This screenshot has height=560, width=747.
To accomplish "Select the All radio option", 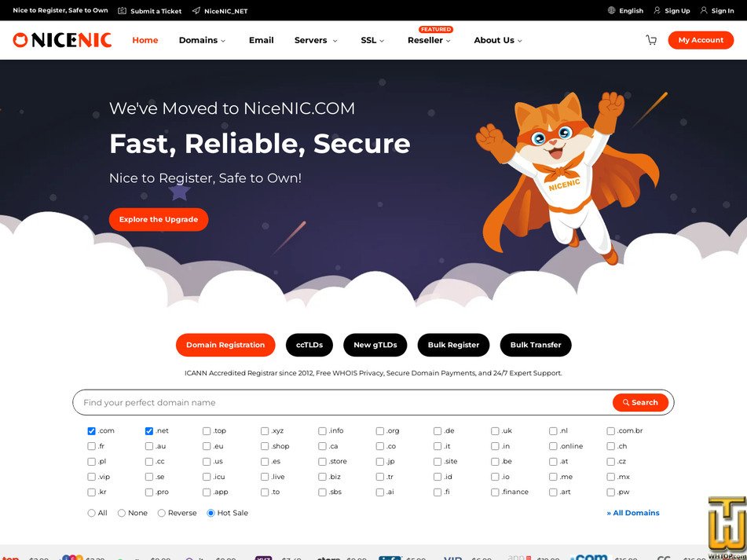I will (90, 513).
